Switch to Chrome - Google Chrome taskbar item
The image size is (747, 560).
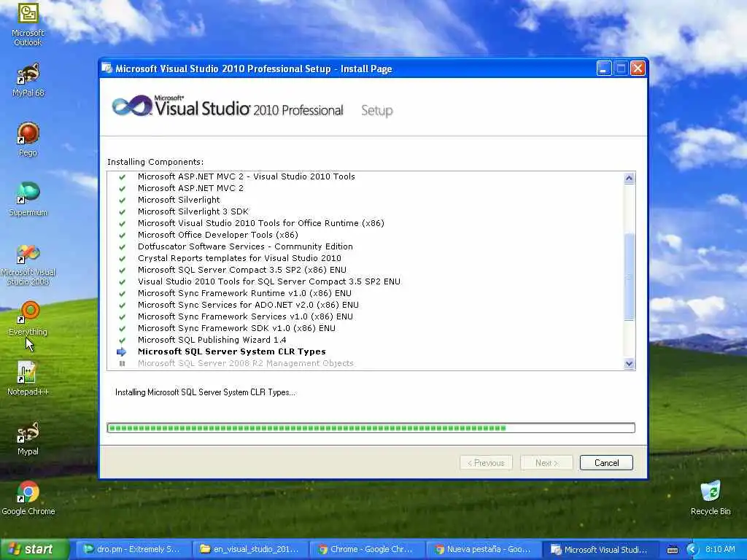366,550
